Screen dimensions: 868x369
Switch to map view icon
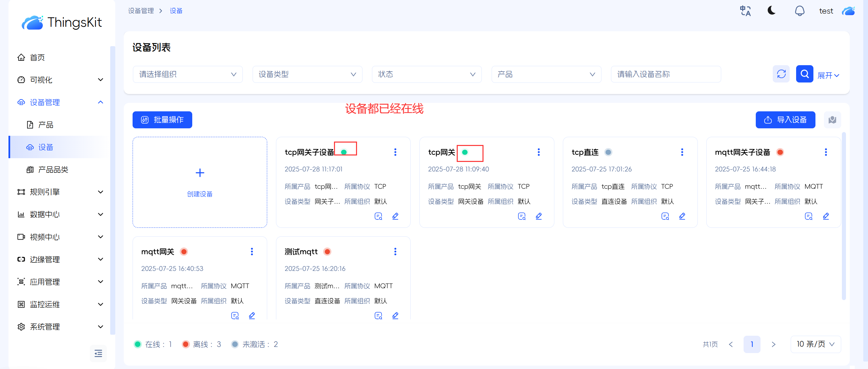click(832, 120)
